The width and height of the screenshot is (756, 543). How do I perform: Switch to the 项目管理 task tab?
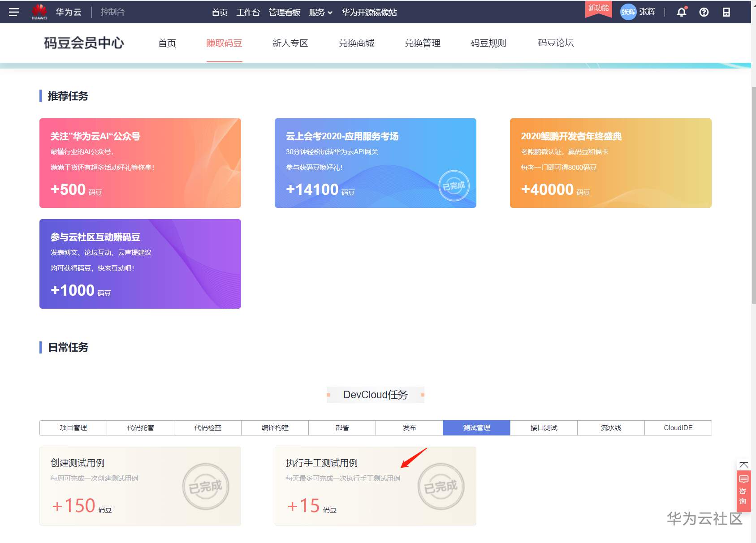tap(73, 428)
